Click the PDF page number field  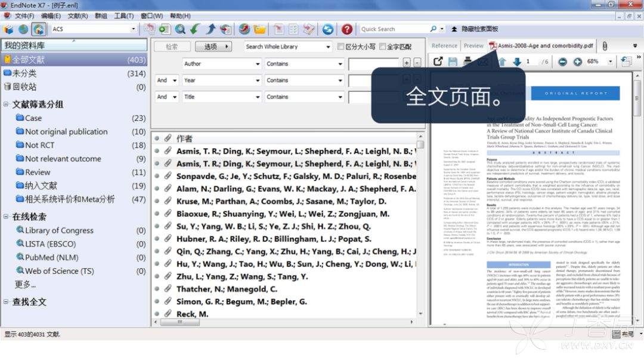(x=532, y=61)
